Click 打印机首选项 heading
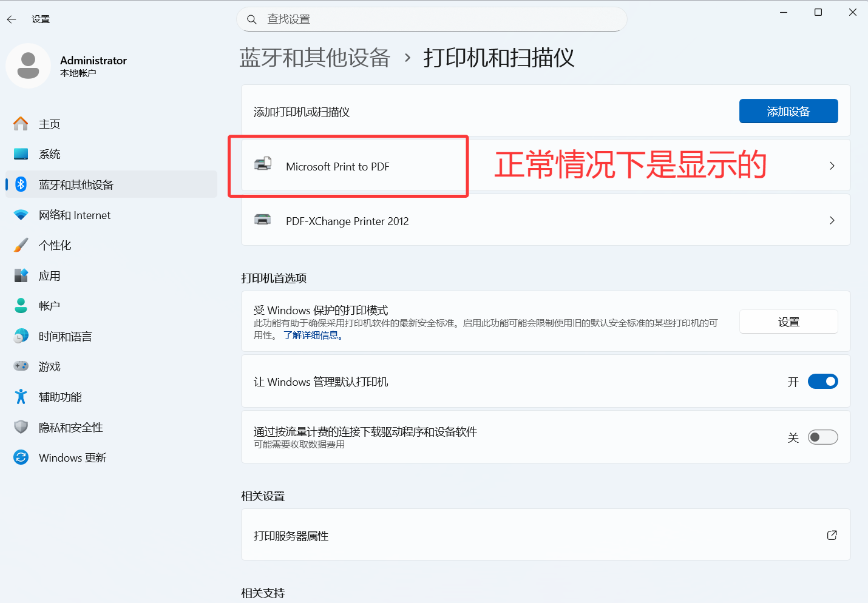868x603 pixels. [x=274, y=278]
